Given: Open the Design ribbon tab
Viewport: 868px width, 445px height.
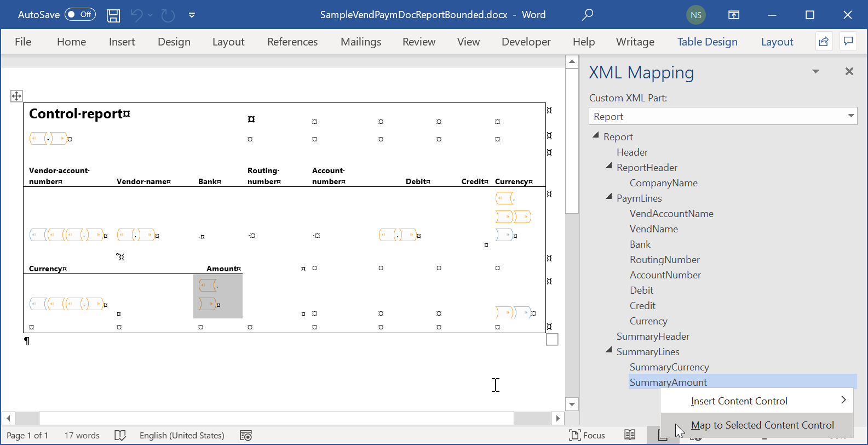Looking at the screenshot, I should pyautogui.click(x=174, y=42).
